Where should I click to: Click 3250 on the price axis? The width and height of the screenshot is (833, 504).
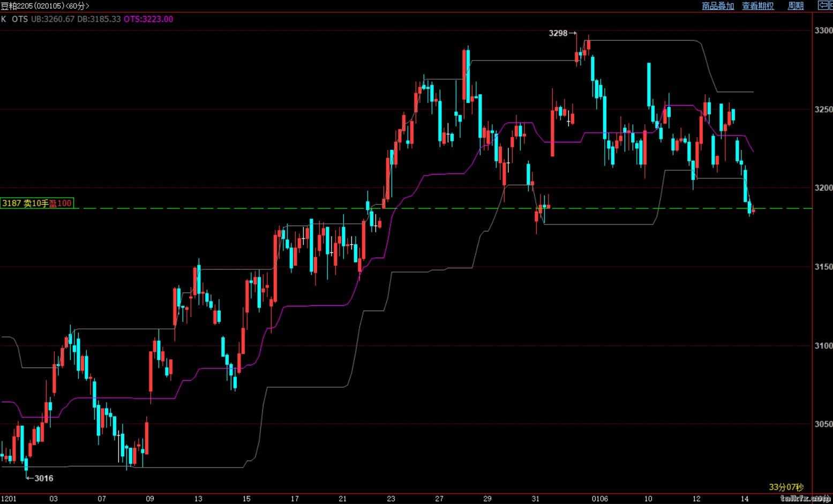coord(823,109)
